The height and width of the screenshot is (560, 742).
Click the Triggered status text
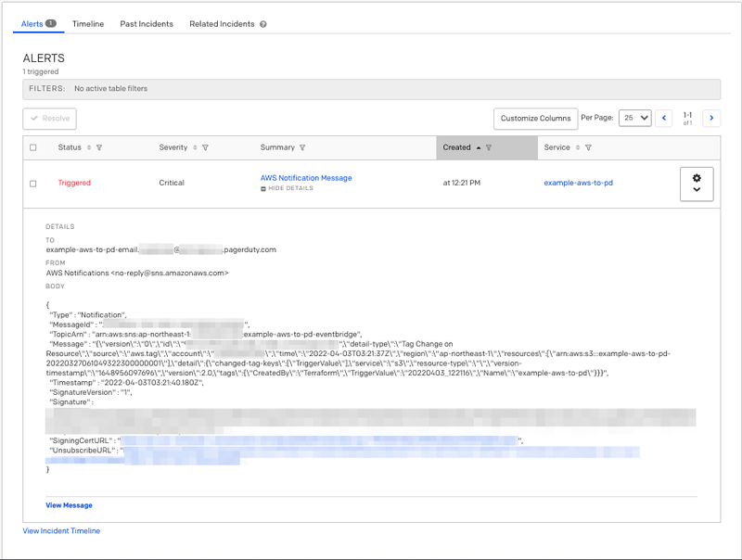point(74,183)
